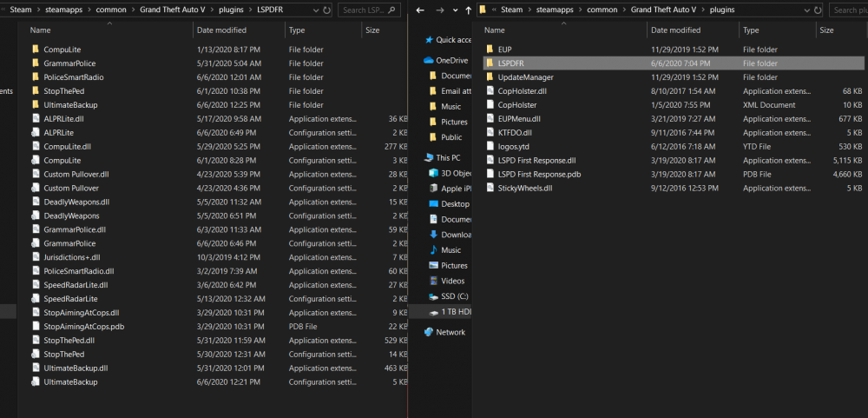Click the UltimateBackup folder icon
This screenshot has width=868, height=418.
pos(35,105)
